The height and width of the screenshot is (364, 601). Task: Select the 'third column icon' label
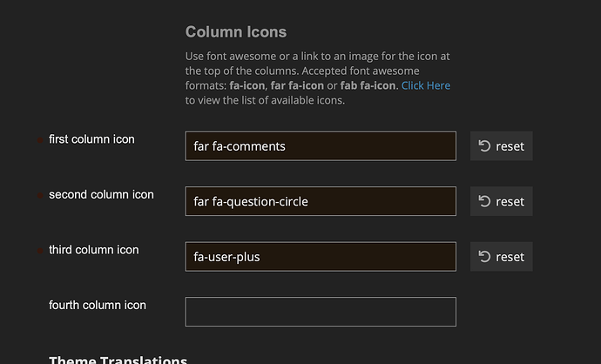click(93, 249)
